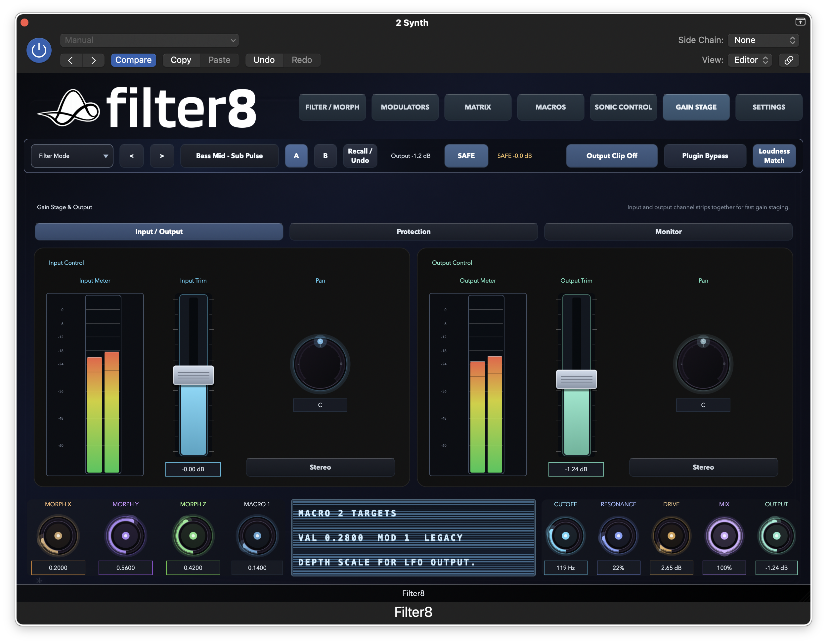Click the Morph X 0.2000 value field

pos(58,568)
